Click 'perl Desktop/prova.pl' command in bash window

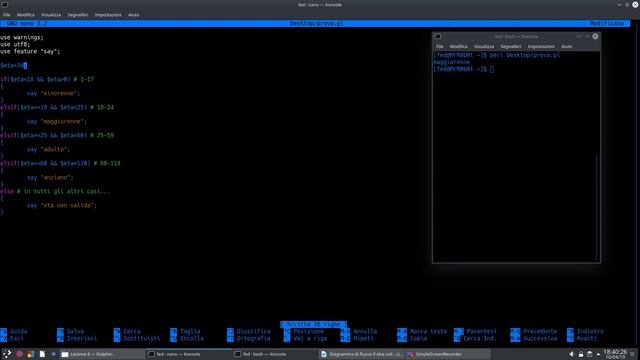[x=525, y=55]
